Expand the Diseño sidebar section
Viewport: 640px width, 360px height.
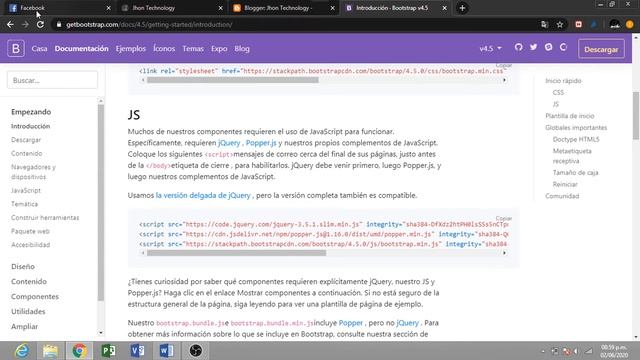pos(23,267)
